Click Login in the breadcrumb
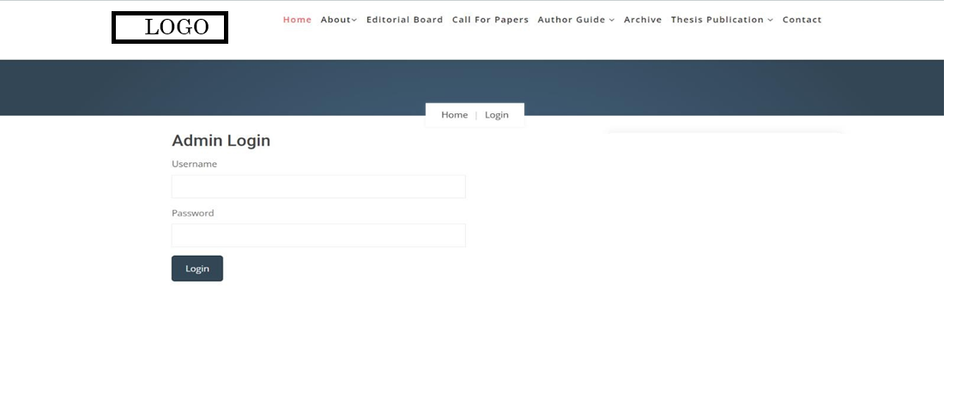 pyautogui.click(x=497, y=115)
